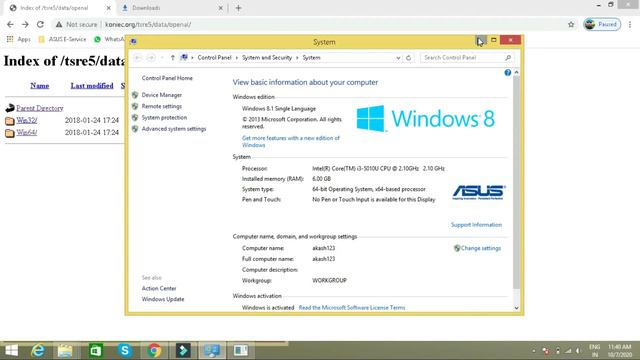Bookmark this page with star icon
This screenshot has width=640, height=360.
(x=571, y=24)
